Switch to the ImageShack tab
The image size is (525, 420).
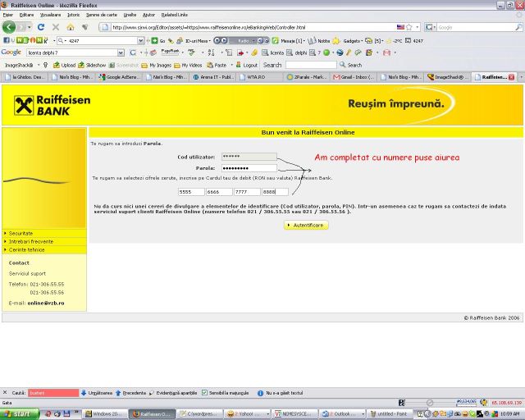[x=447, y=77]
